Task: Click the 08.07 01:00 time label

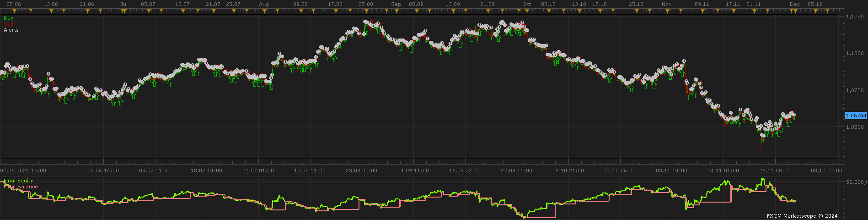Action: (155, 170)
